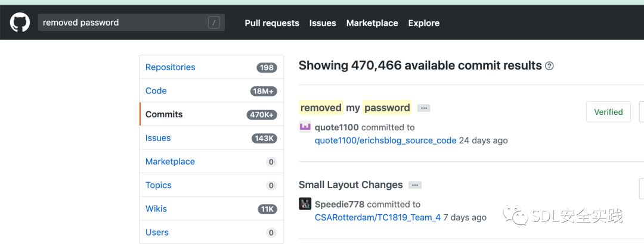Screen dimensions: 644x244
Task: Open the Pull requests menu item
Action: [271, 23]
